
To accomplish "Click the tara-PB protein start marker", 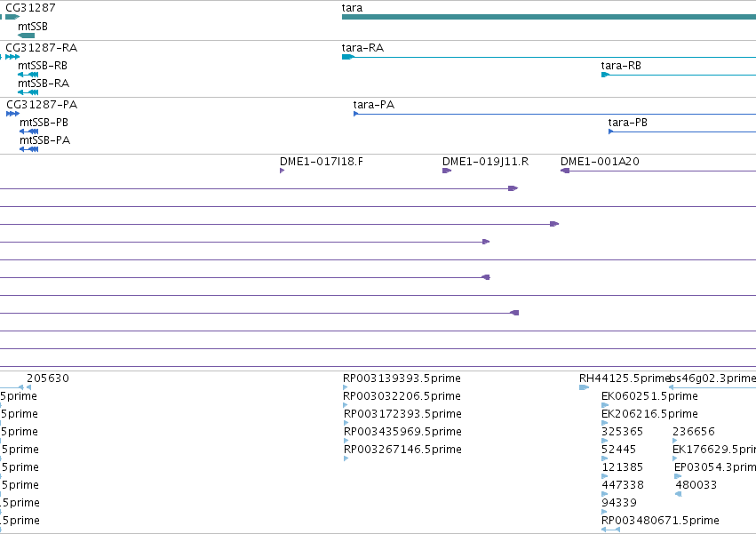I will [611, 132].
